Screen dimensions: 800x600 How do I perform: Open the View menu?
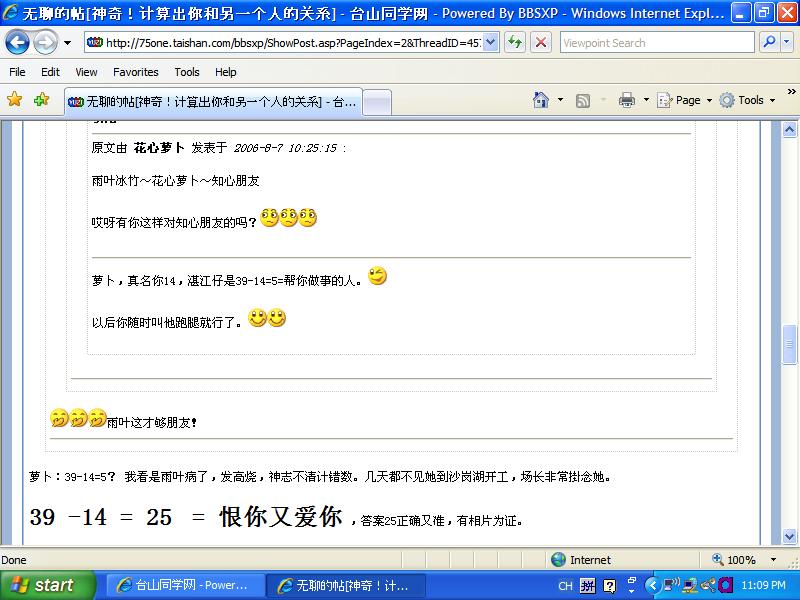pos(86,72)
